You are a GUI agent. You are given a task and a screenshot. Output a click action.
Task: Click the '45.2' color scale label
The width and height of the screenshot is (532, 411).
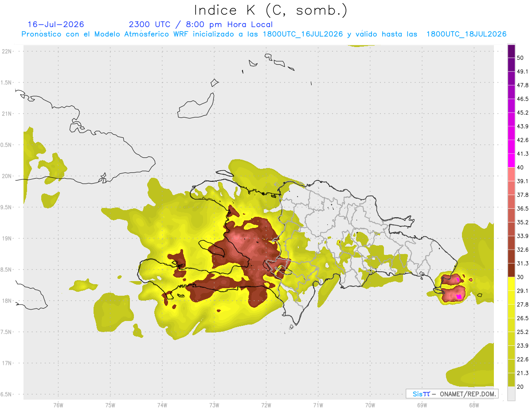point(523,113)
